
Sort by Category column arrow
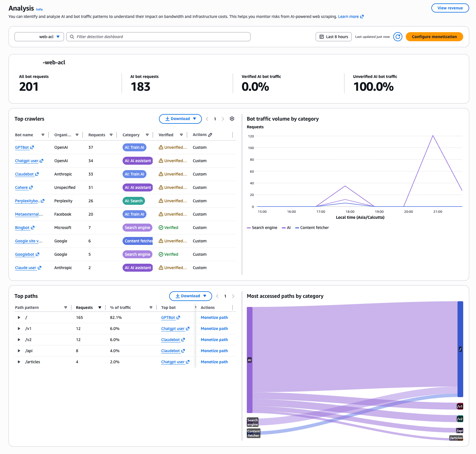coord(147,135)
